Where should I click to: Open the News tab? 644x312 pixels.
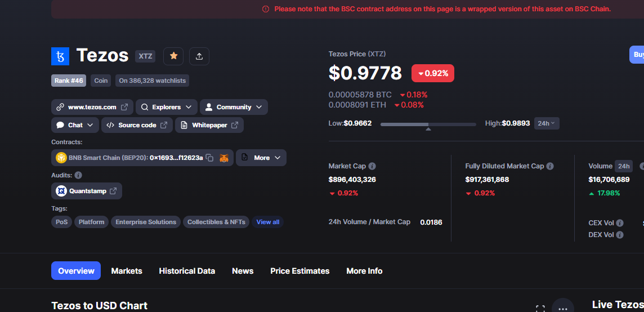pos(243,271)
